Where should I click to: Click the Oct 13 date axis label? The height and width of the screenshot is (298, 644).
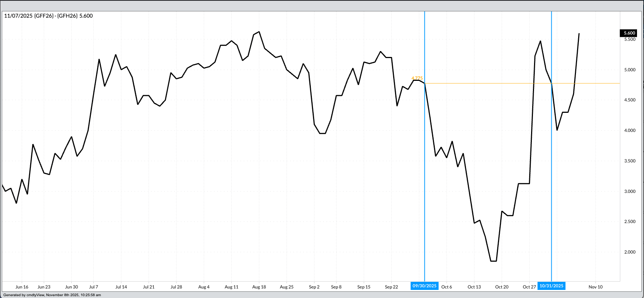click(x=474, y=287)
